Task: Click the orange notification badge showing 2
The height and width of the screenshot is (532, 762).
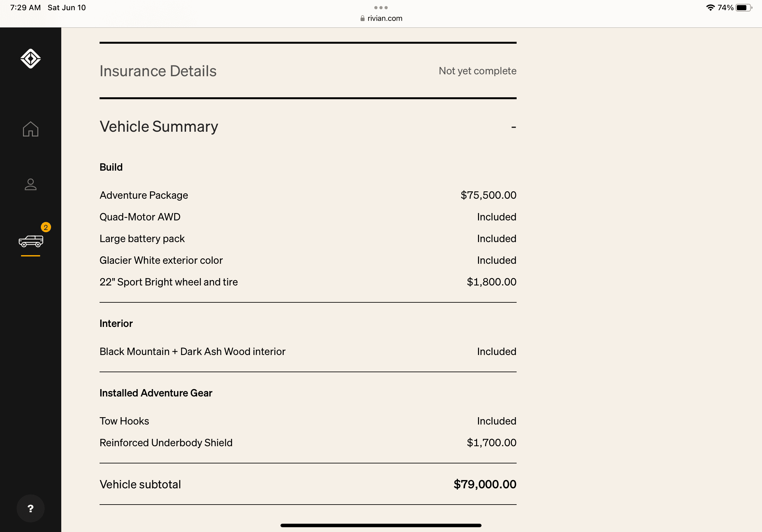Action: point(46,227)
